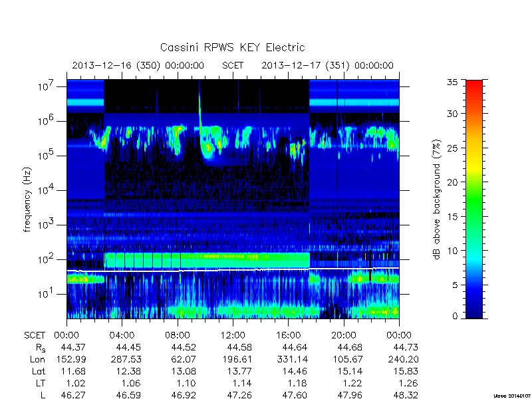The image size is (532, 399).
Task: Click the 20:00 time tick label
Action: point(344,335)
